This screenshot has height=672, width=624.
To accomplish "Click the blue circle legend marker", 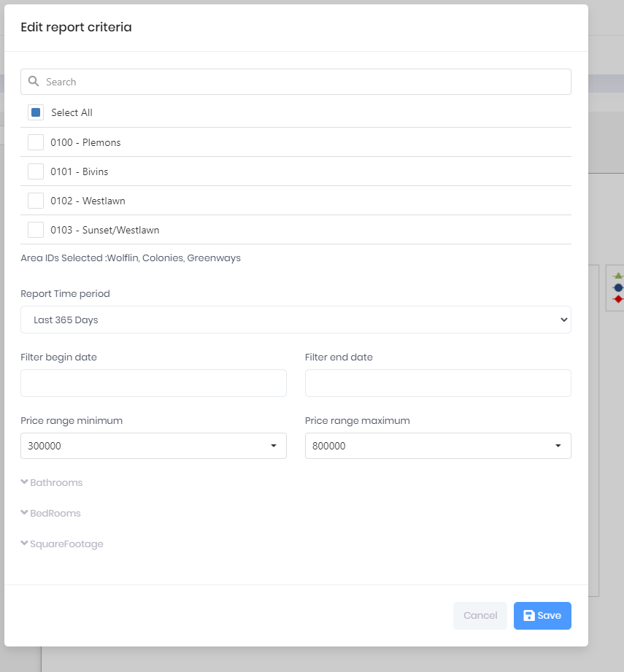I will click(x=618, y=287).
